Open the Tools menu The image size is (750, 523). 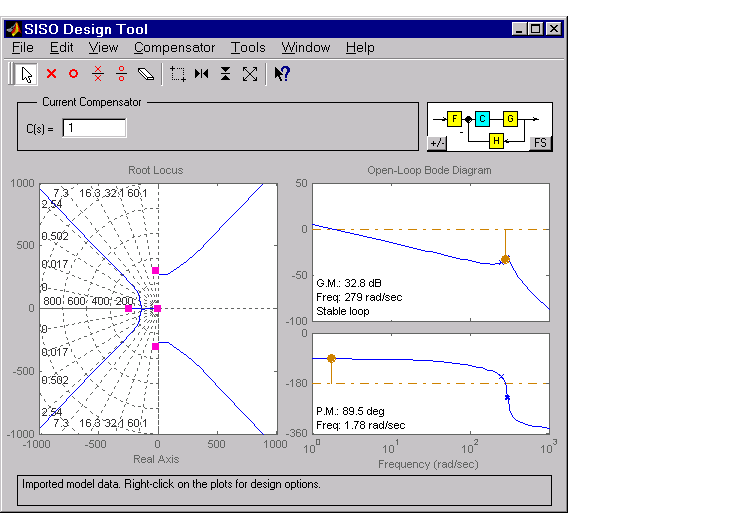pyautogui.click(x=248, y=47)
